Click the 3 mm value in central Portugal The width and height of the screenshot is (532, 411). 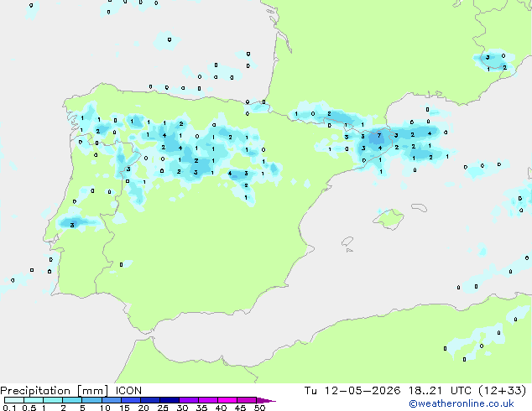coord(72,225)
